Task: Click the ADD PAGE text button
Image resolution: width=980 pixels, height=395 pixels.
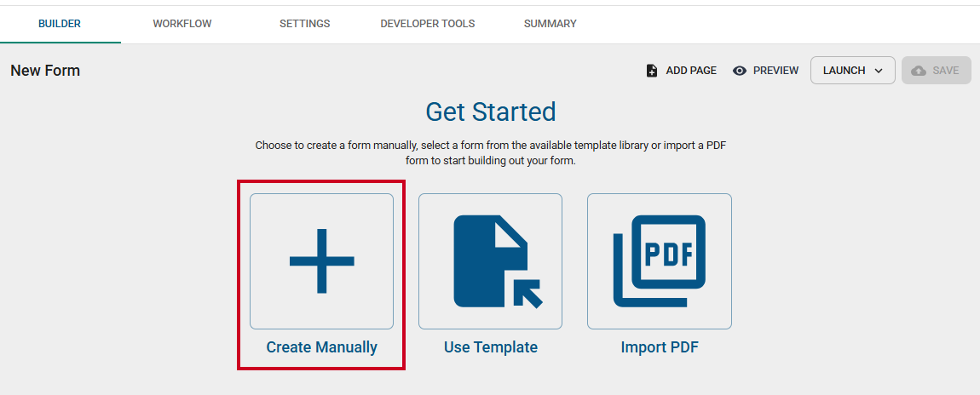Action: point(691,71)
